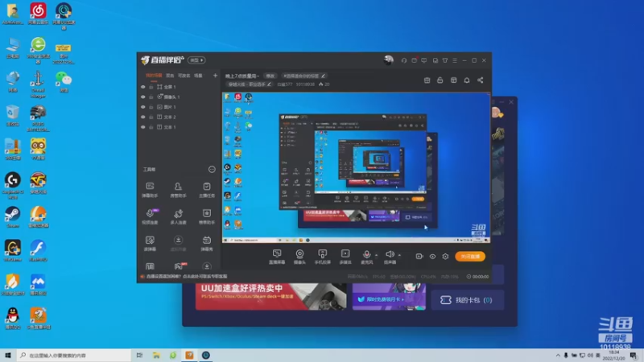The height and width of the screenshot is (362, 644).
Task: Edit the game category tag
Action: 250,84
